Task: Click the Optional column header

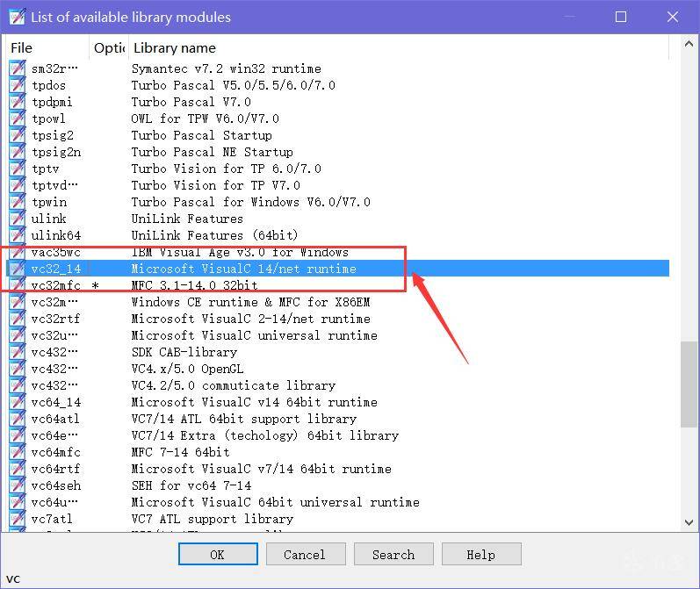Action: (x=109, y=47)
